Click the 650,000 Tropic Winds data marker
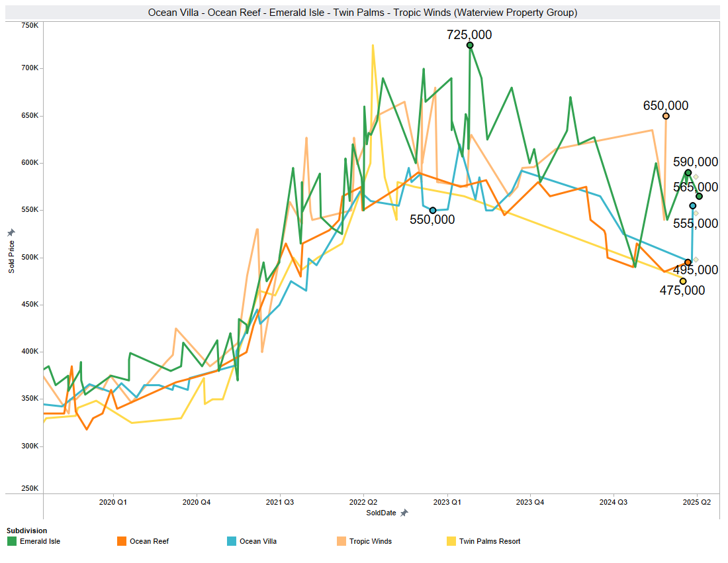The height and width of the screenshot is (563, 728). tap(666, 116)
